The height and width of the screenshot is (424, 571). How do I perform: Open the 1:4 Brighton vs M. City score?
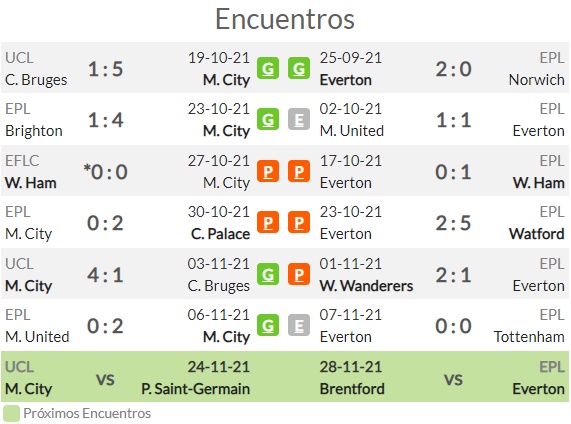point(106,120)
